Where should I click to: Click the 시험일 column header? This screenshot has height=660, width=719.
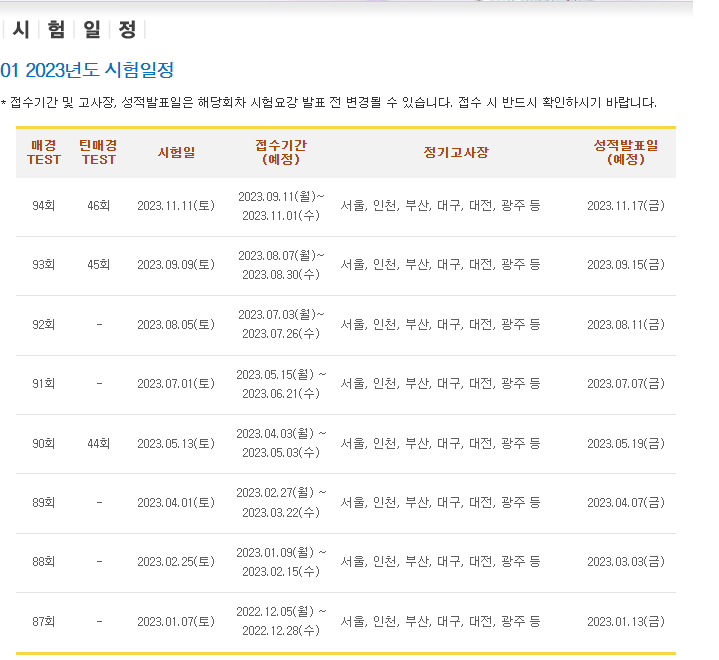176,152
